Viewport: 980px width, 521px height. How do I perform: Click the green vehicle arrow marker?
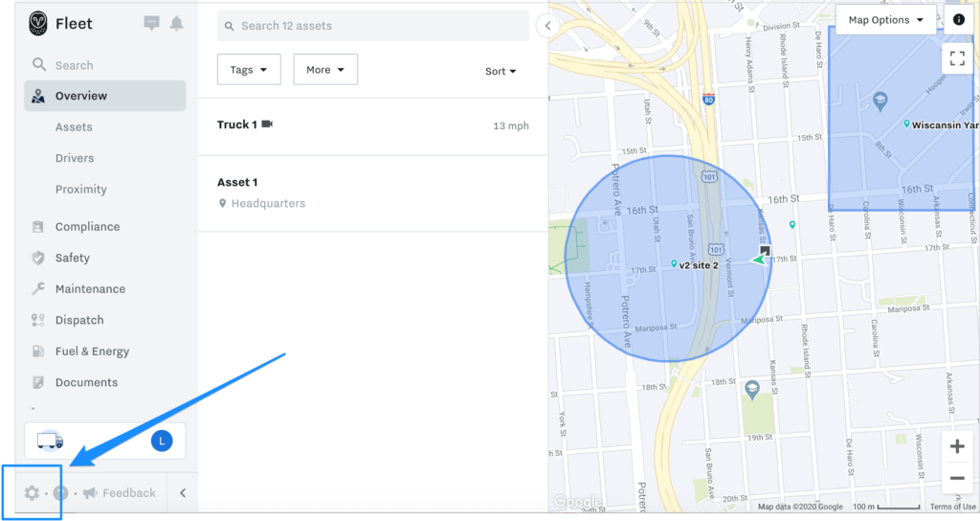point(760,259)
